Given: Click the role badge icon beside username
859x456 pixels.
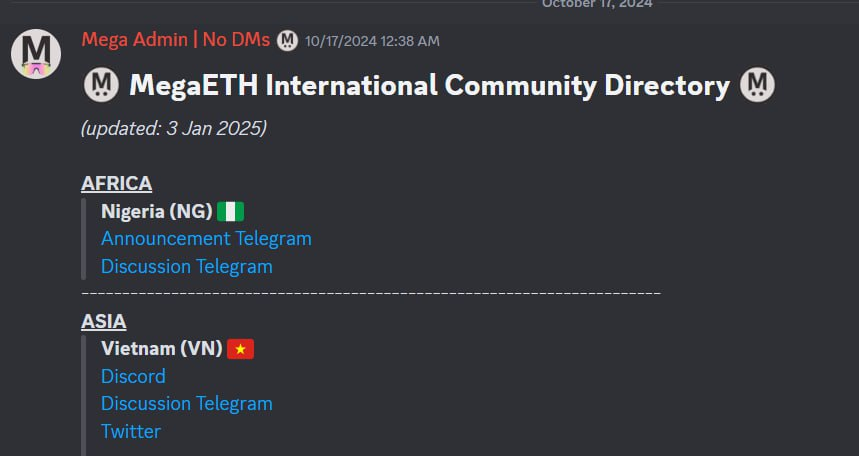Looking at the screenshot, I should click(x=287, y=40).
